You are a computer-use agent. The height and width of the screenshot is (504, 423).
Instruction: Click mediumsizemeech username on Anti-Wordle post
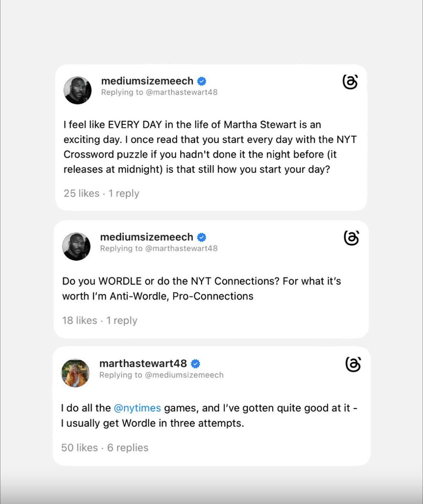146,237
